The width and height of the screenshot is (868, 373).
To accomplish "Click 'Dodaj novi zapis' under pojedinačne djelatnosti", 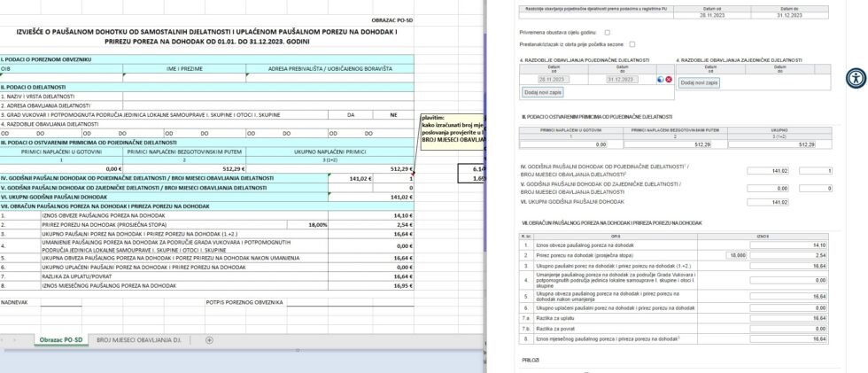I will pyautogui.click(x=542, y=92).
